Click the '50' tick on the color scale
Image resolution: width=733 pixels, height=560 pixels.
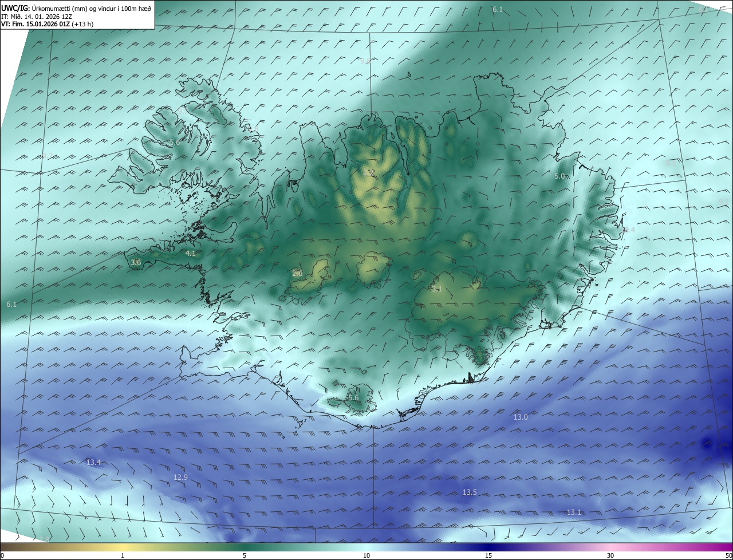click(x=728, y=555)
